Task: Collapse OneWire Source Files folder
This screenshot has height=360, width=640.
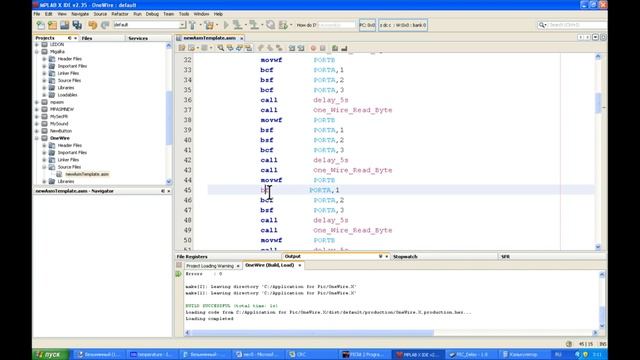Action: coord(44,167)
